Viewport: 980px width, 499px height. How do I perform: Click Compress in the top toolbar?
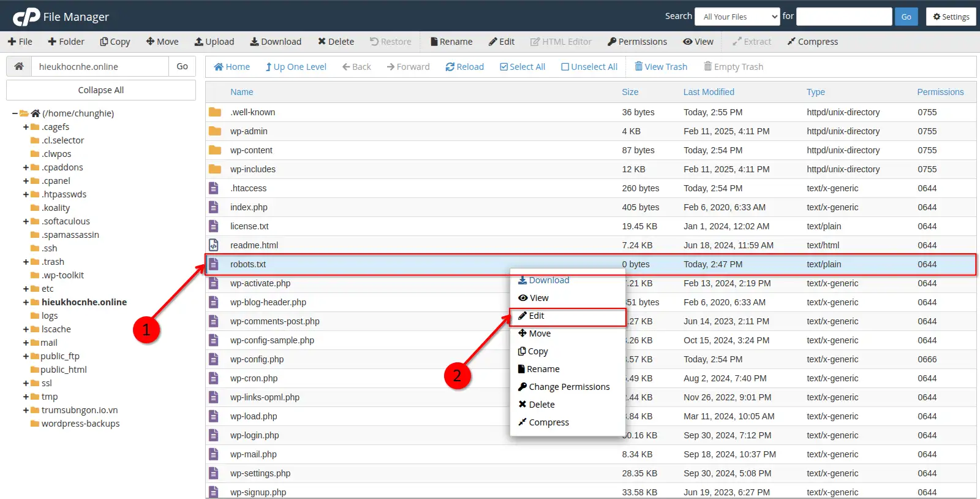[x=813, y=42]
